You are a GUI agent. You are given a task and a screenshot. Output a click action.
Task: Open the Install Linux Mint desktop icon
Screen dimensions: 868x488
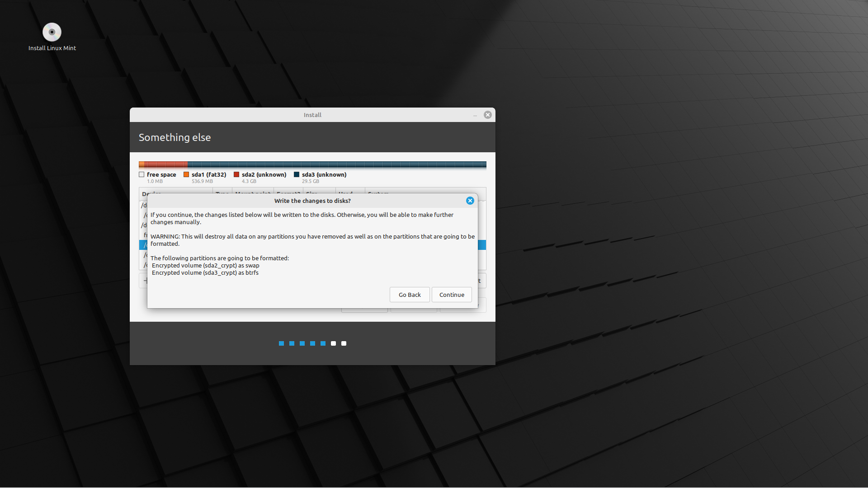[x=52, y=33]
